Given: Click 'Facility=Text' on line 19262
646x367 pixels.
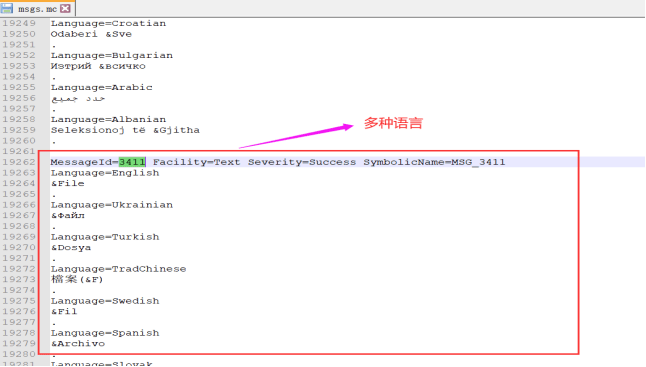Looking at the screenshot, I should click(x=197, y=162).
